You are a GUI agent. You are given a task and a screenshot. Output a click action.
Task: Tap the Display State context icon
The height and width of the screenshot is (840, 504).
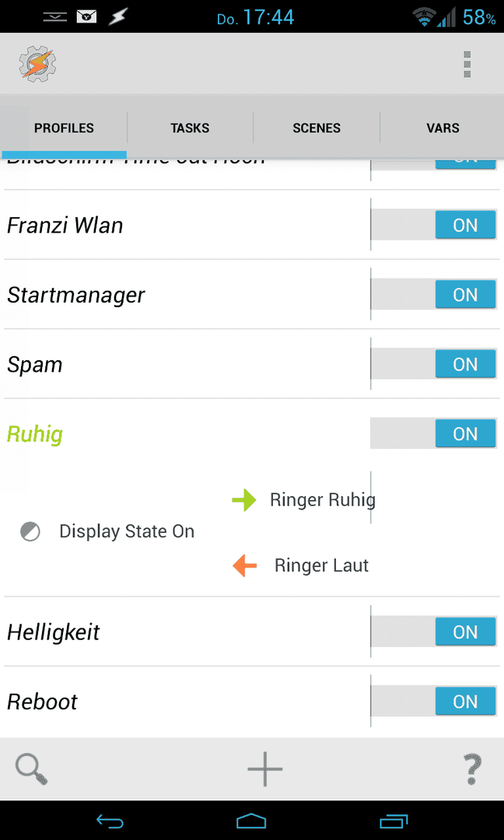pyautogui.click(x=30, y=532)
